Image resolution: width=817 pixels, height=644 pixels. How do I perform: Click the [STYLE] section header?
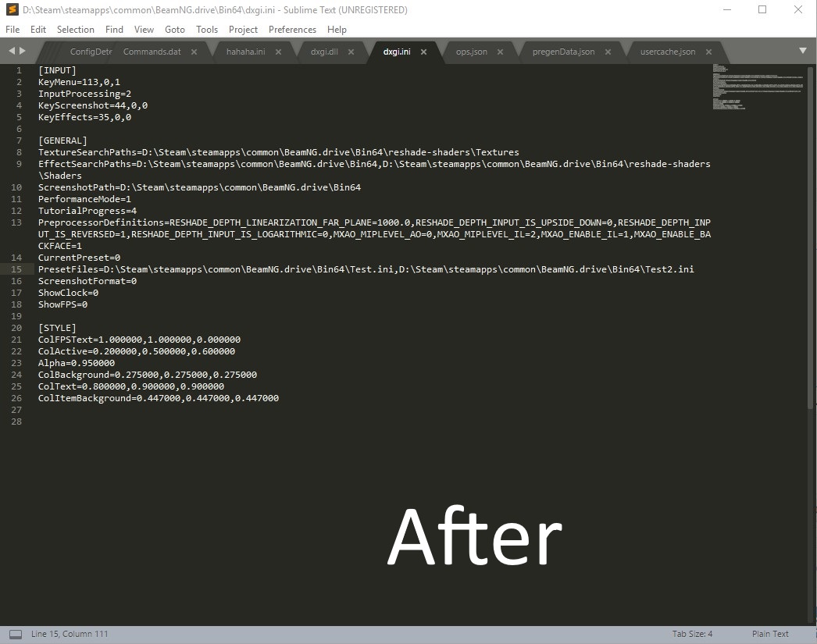[57, 328]
